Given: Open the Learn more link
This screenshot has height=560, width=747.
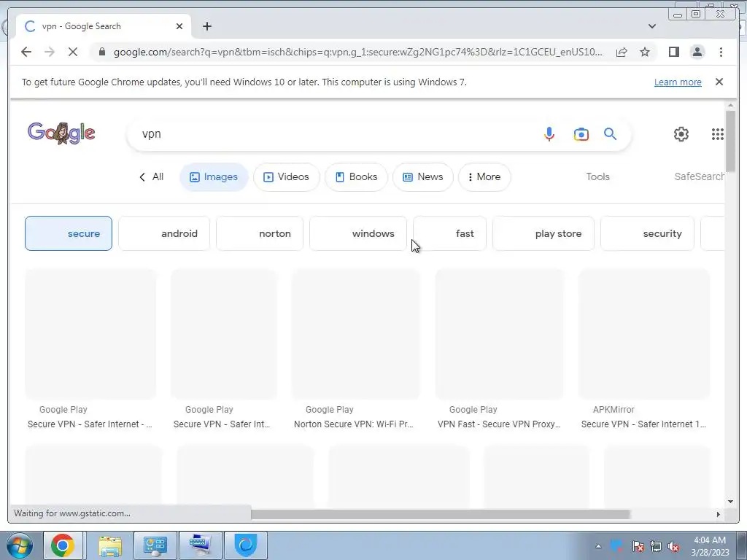Looking at the screenshot, I should pos(678,82).
